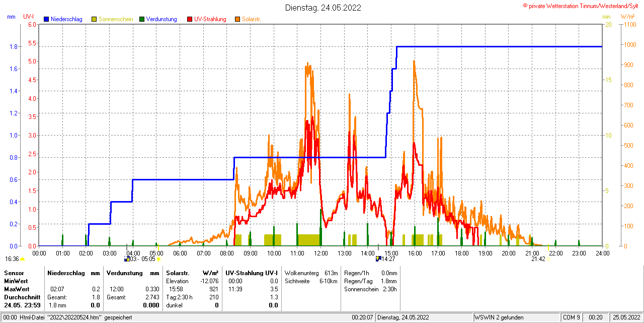Click the yellow Sonnenschein legend swatch
The height and width of the screenshot is (323, 644).
[x=94, y=19]
